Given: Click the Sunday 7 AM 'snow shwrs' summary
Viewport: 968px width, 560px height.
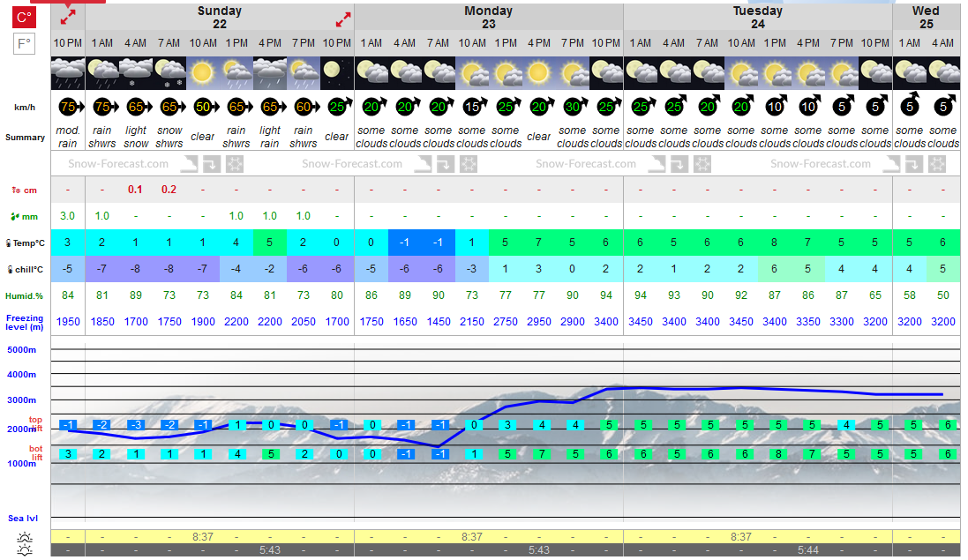Looking at the screenshot, I should [169, 137].
